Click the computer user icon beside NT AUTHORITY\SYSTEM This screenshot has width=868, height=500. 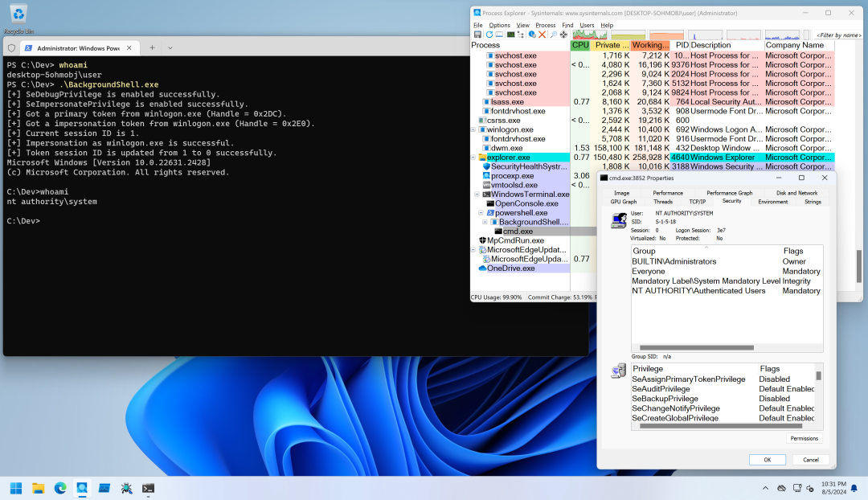[x=618, y=220]
